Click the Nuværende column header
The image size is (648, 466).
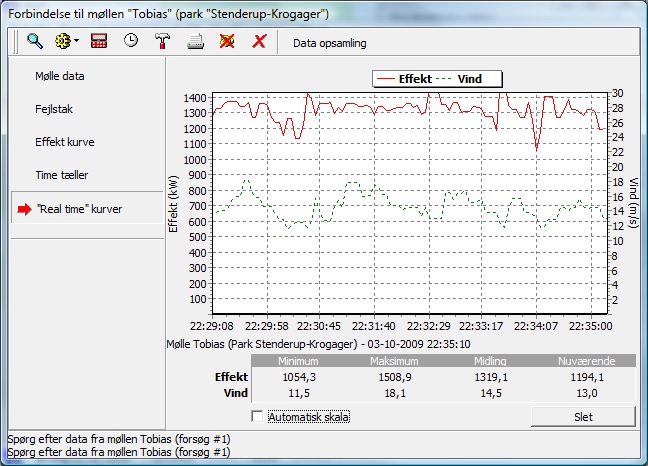click(586, 361)
